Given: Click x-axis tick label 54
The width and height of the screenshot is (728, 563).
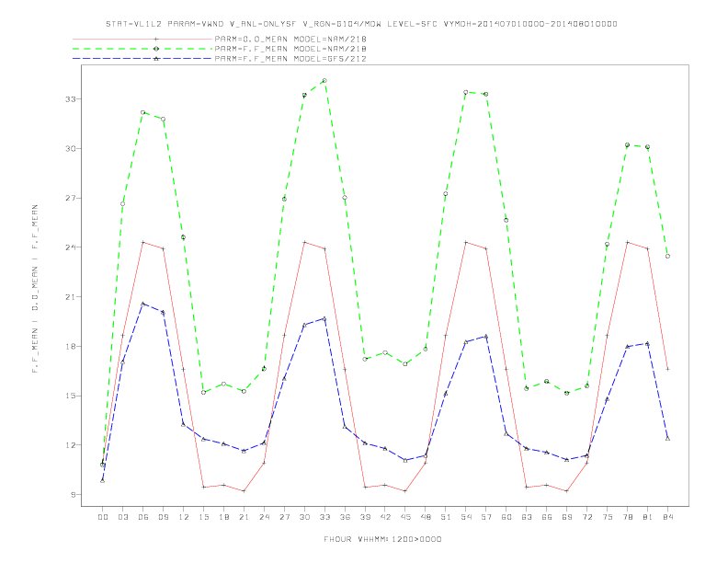Looking at the screenshot, I should coord(466,517).
